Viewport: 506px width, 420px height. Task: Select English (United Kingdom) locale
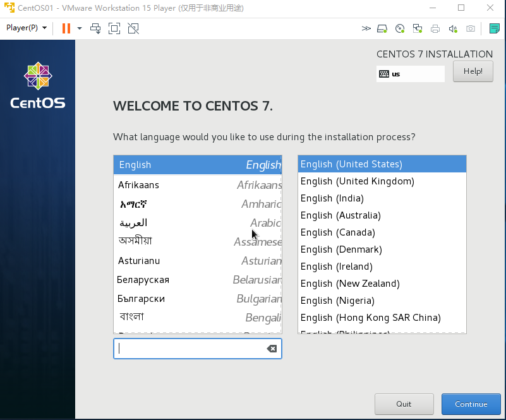(357, 181)
